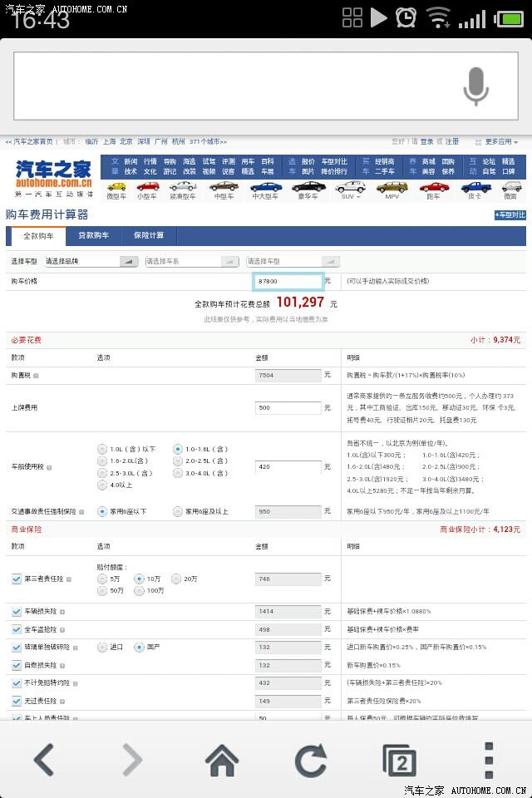Click info icon beside 第三者责任险

point(69,579)
